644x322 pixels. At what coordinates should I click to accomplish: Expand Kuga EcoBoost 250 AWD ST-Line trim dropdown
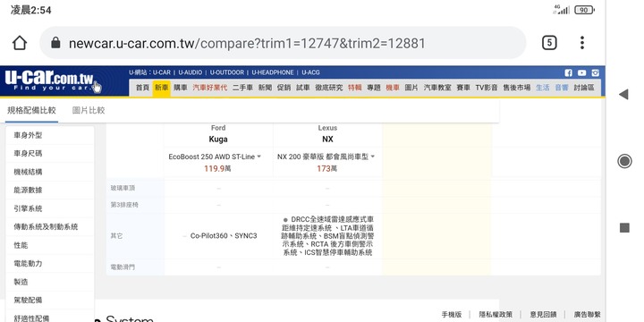[x=215, y=157]
